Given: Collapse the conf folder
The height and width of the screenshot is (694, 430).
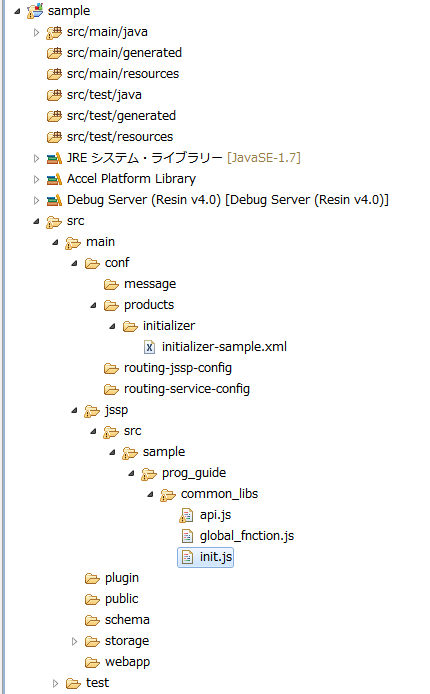Looking at the screenshot, I should point(74,263).
